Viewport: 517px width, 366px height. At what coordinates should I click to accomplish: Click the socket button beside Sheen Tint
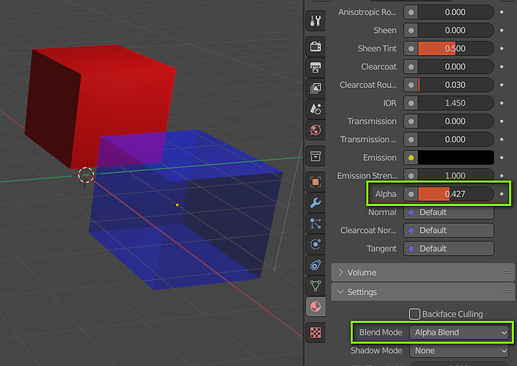pyautogui.click(x=411, y=49)
